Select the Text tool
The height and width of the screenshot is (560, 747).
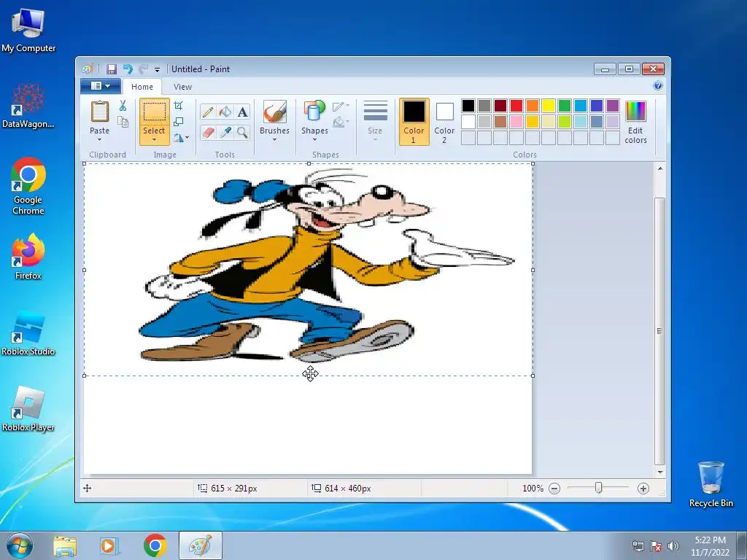point(242,112)
